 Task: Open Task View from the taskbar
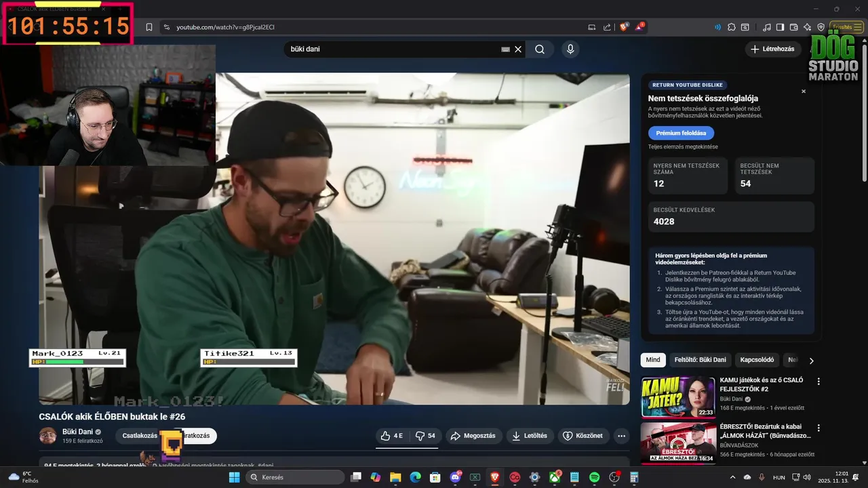tap(356, 477)
